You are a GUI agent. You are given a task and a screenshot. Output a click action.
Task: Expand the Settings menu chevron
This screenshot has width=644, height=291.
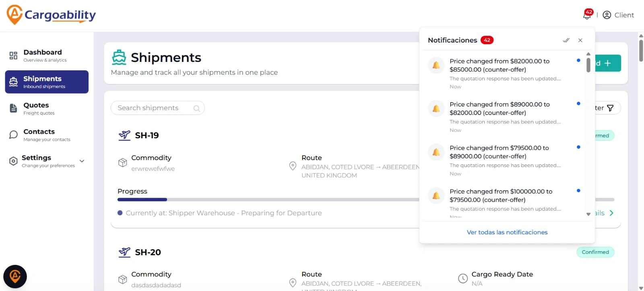coord(82,161)
